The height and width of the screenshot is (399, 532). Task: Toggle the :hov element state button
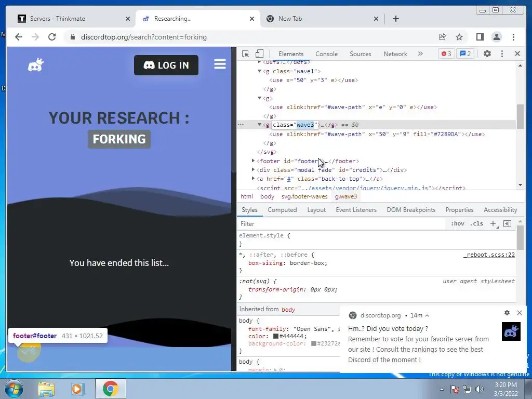pos(457,223)
